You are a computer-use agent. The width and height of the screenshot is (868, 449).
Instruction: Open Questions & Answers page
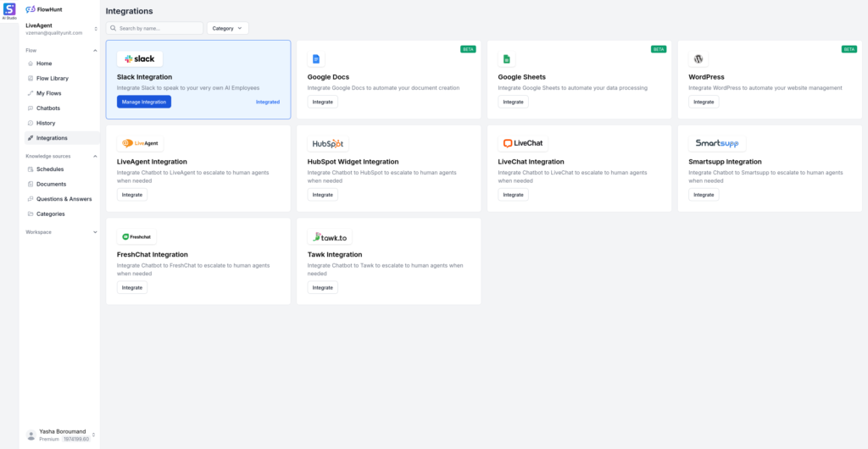(x=64, y=199)
